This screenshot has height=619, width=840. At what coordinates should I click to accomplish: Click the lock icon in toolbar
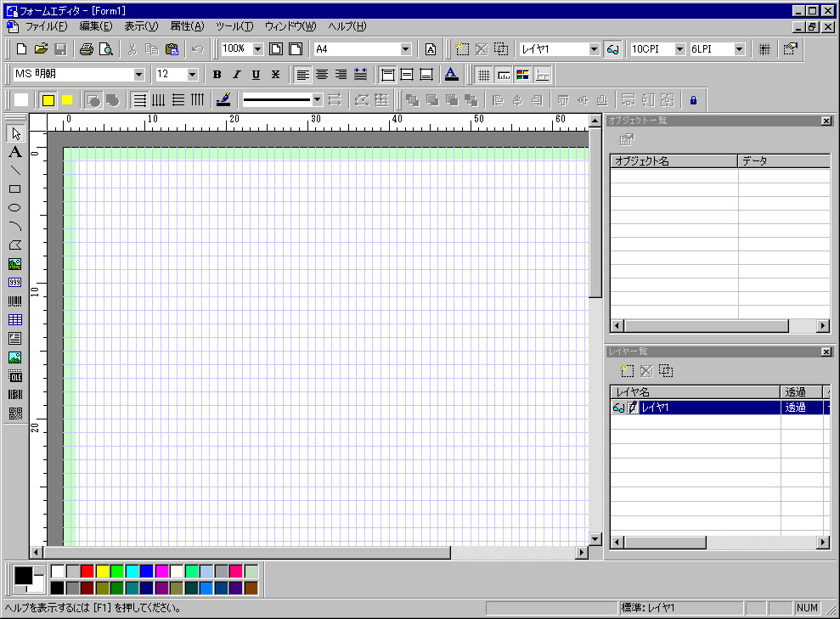click(x=693, y=100)
